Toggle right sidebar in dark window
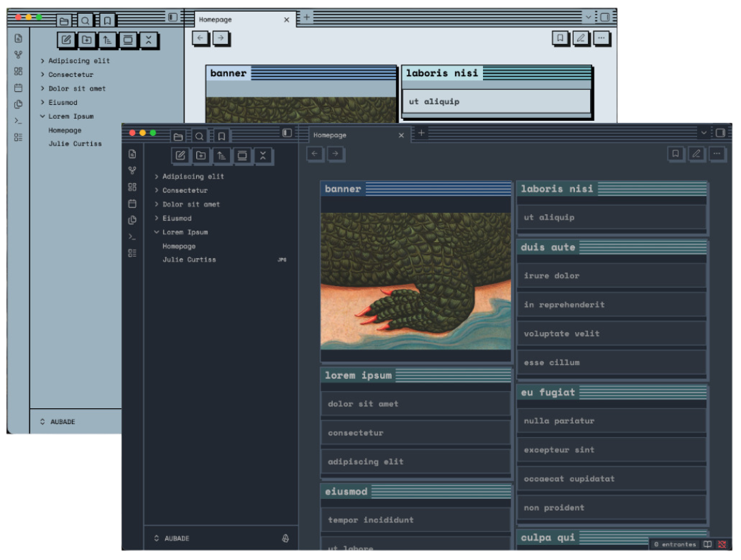 (720, 132)
